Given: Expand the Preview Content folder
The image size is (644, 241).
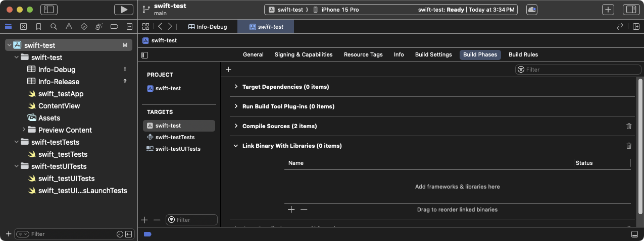Looking at the screenshot, I should [x=24, y=130].
